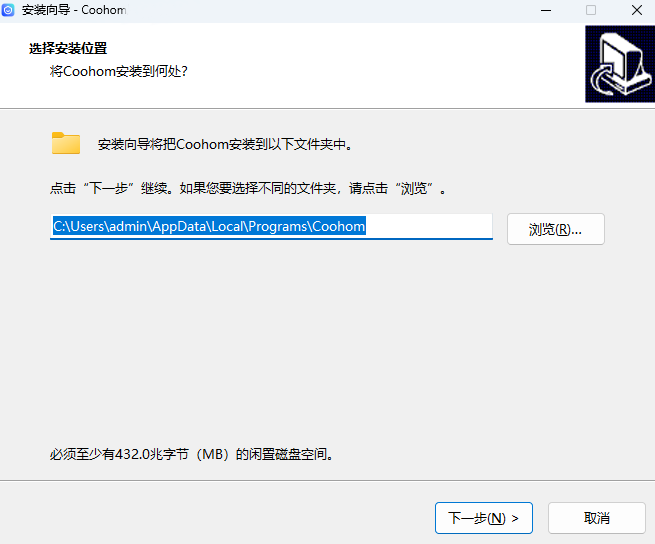This screenshot has height=544, width=655.
Task: Click the 选择安装位置 heading text
Action: click(68, 48)
